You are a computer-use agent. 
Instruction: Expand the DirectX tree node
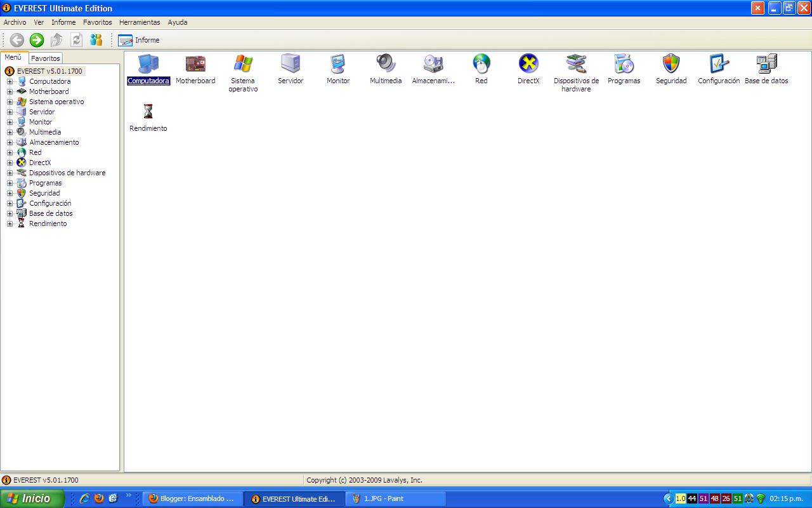(10, 163)
